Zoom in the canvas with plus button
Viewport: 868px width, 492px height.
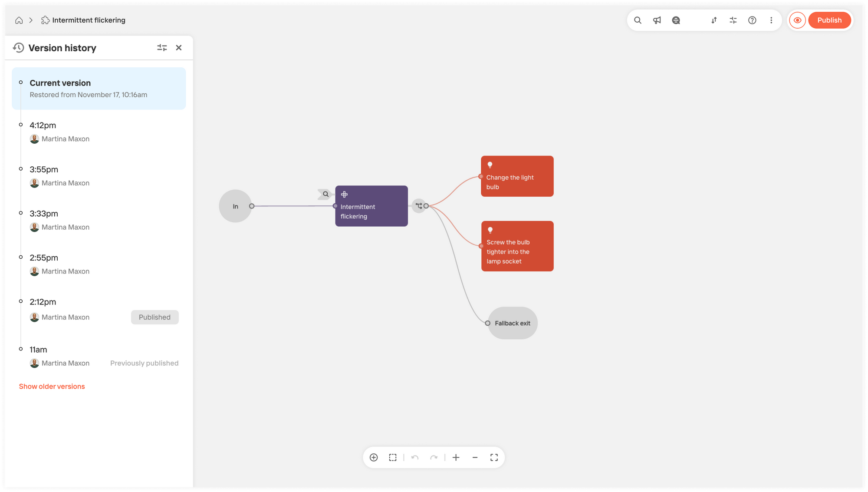[456, 457]
